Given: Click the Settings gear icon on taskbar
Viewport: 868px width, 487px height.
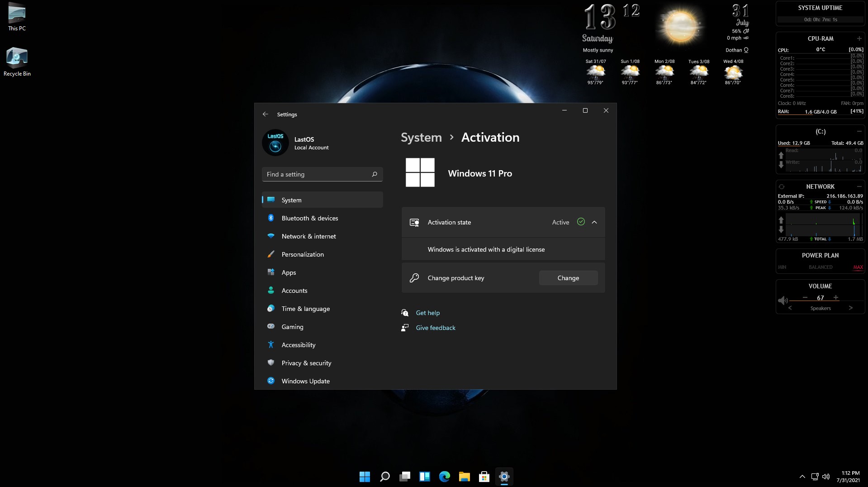Looking at the screenshot, I should tap(504, 477).
